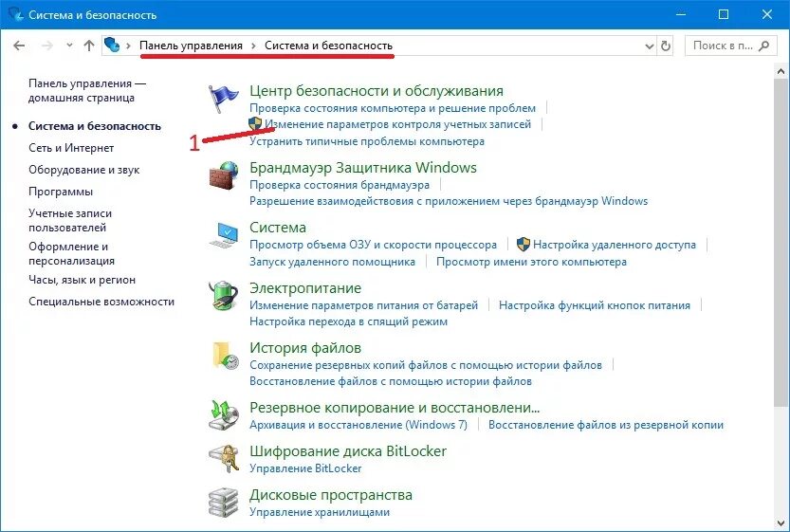Screen dimensions: 790x532
Task: Open Учетные записи пользователей category
Action: click(70, 220)
